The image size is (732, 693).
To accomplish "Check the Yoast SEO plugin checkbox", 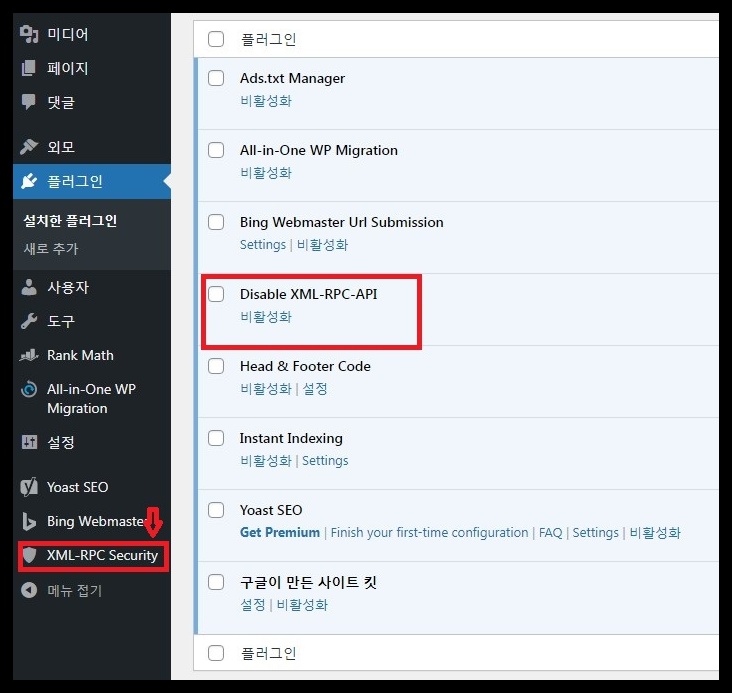I will 216,510.
